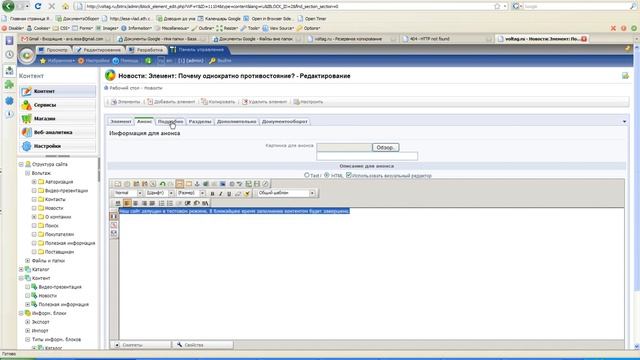
Task: Select Новости under Контент tree
Action: pyautogui.click(x=48, y=296)
